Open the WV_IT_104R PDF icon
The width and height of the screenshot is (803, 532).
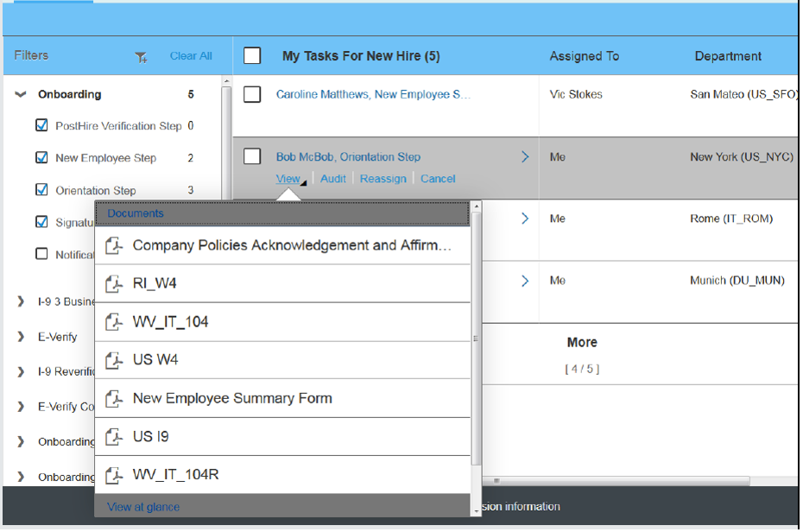(113, 475)
